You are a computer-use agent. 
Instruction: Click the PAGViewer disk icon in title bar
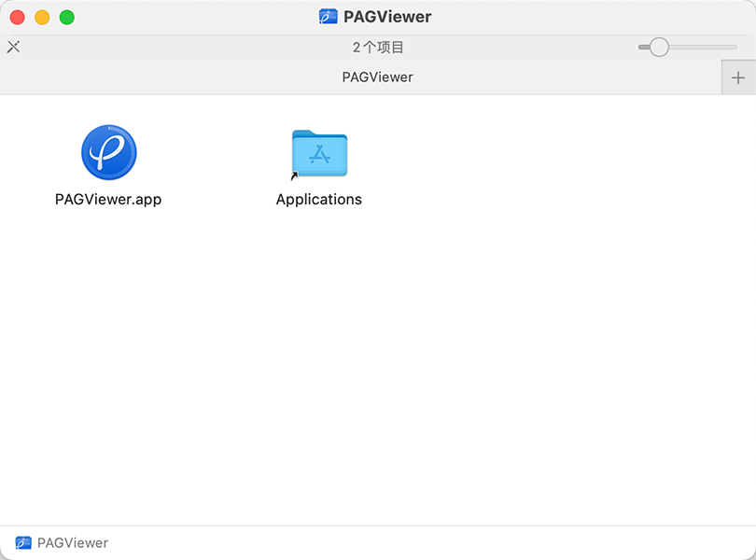[328, 17]
